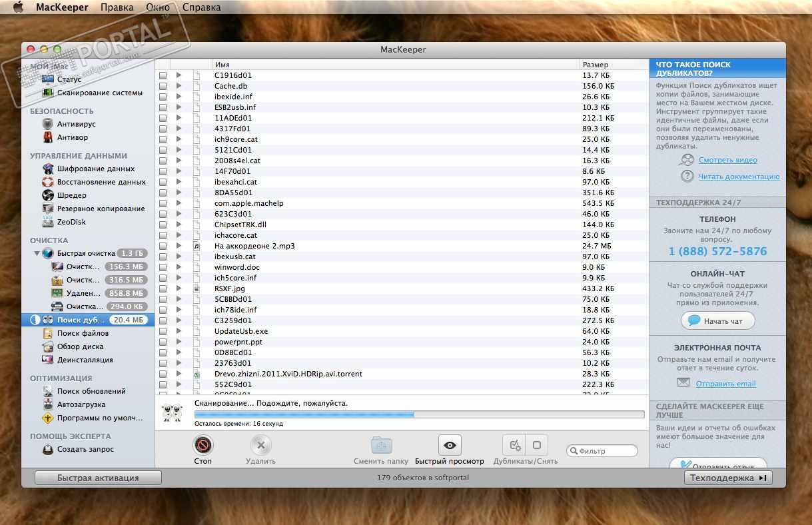Select the System scan icon

(x=48, y=93)
